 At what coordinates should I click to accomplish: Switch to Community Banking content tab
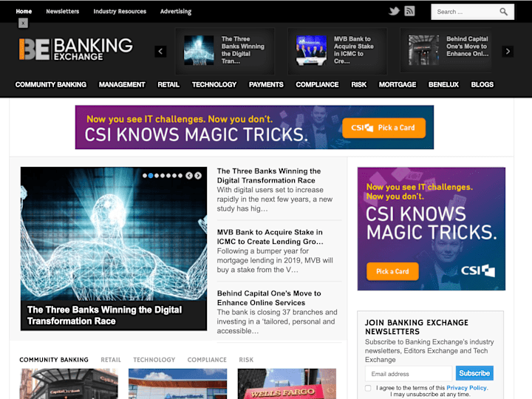click(54, 360)
